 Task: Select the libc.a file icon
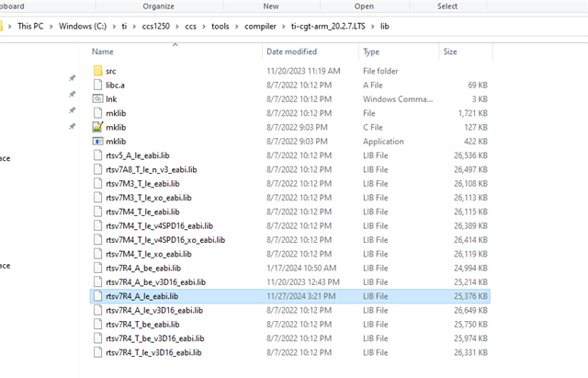pos(98,85)
